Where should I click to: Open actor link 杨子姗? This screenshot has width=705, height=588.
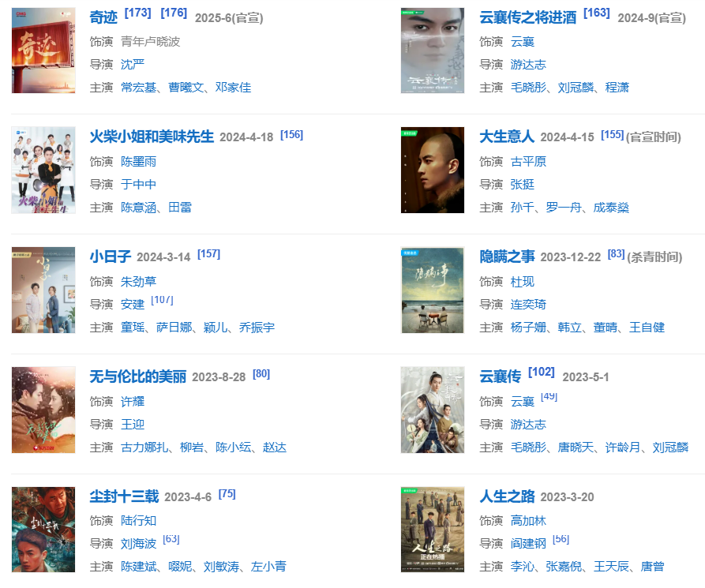(528, 328)
